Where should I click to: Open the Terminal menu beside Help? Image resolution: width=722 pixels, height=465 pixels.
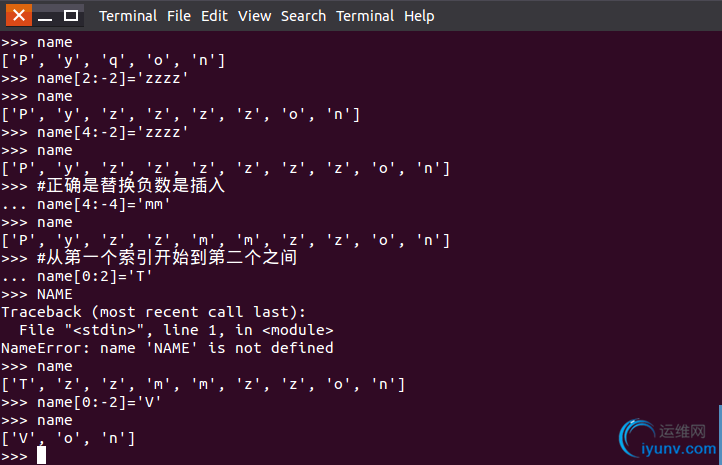365,16
